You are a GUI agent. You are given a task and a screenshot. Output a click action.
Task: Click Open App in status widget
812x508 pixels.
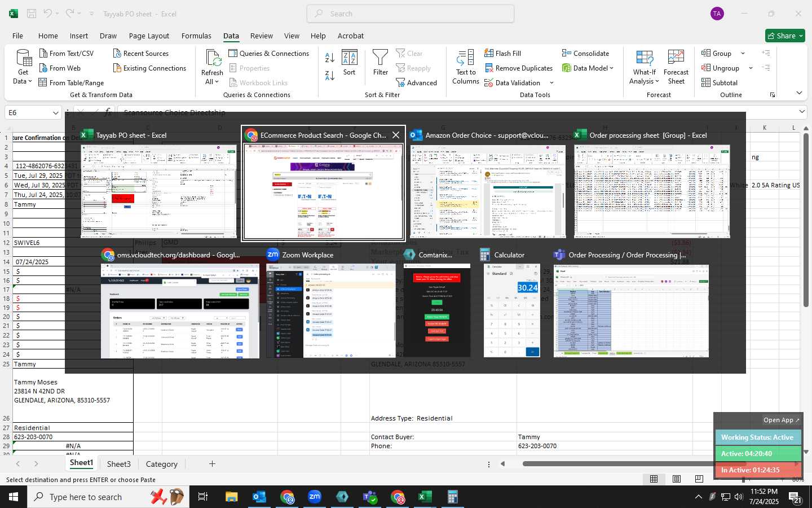pyautogui.click(x=781, y=420)
